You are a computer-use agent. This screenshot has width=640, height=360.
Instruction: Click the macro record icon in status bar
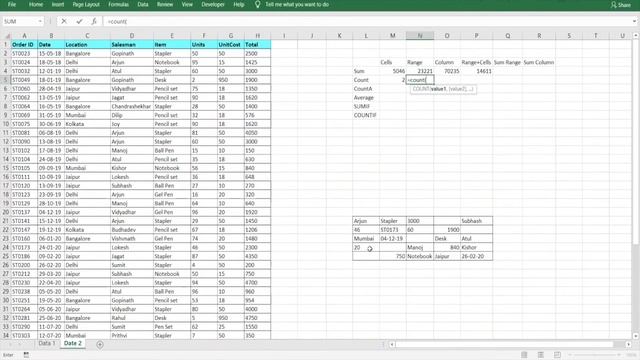(x=26, y=355)
